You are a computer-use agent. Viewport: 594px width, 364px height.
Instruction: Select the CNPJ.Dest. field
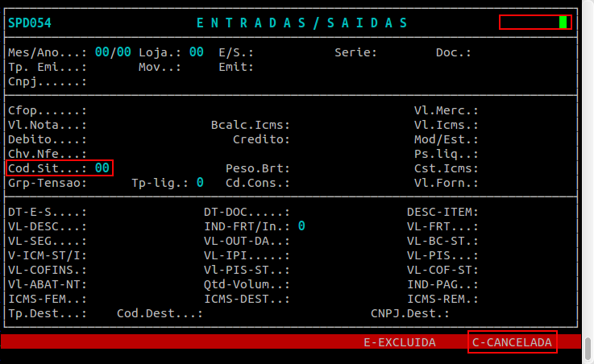tap(484, 313)
